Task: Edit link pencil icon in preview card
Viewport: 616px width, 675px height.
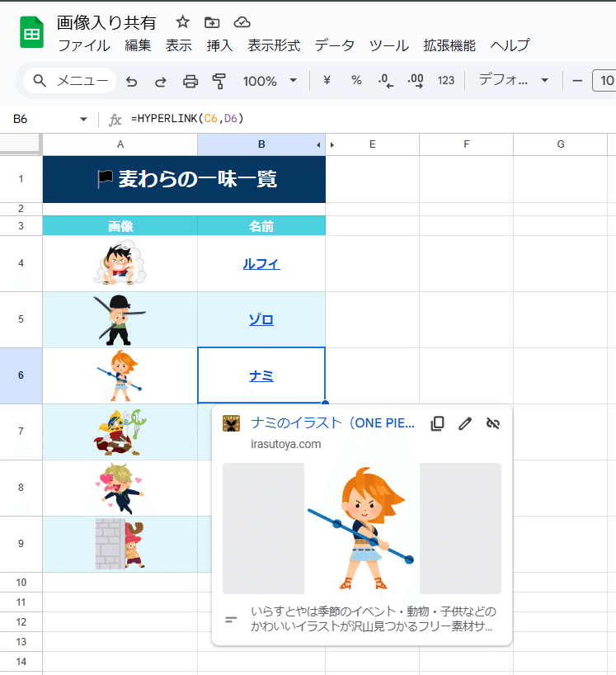Action: (465, 423)
